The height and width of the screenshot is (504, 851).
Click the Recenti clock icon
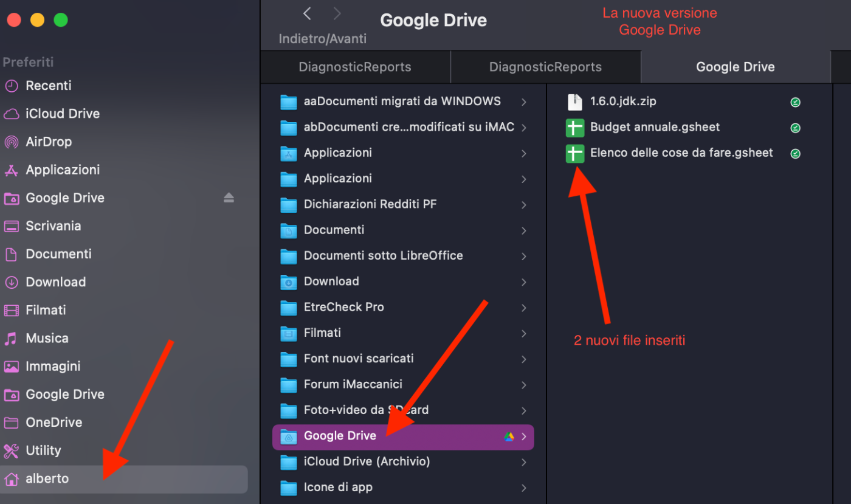(x=11, y=86)
